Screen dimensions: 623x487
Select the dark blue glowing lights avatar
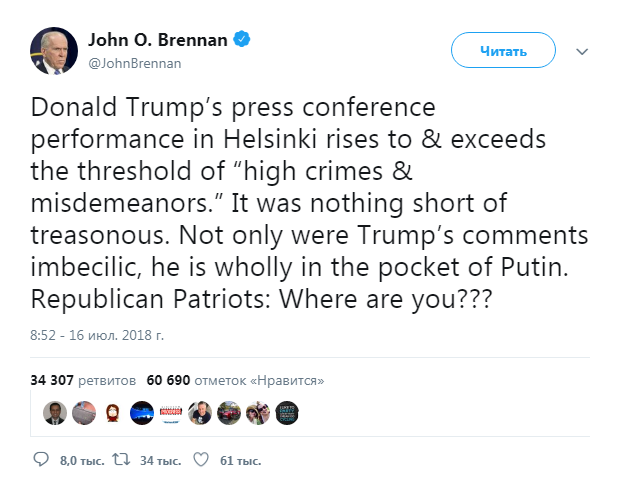(x=141, y=411)
